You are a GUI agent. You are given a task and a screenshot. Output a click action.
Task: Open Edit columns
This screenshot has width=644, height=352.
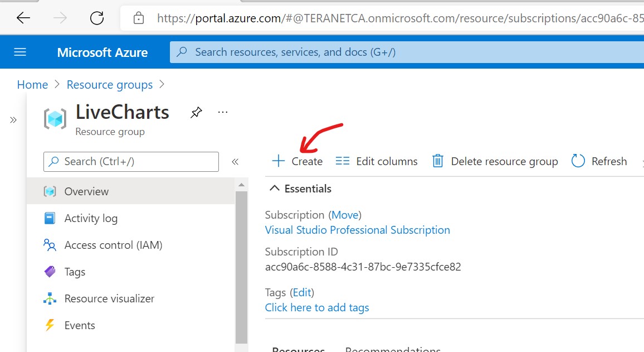click(376, 161)
